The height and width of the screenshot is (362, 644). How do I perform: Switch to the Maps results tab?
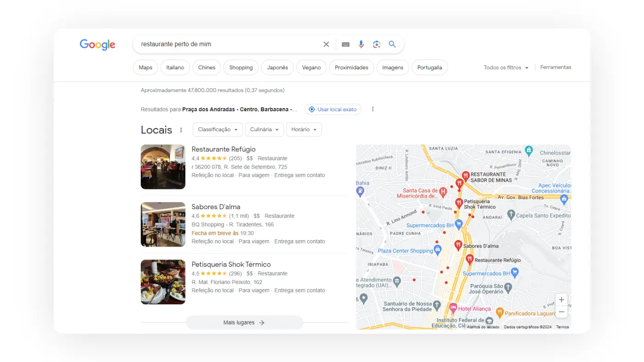(x=145, y=67)
